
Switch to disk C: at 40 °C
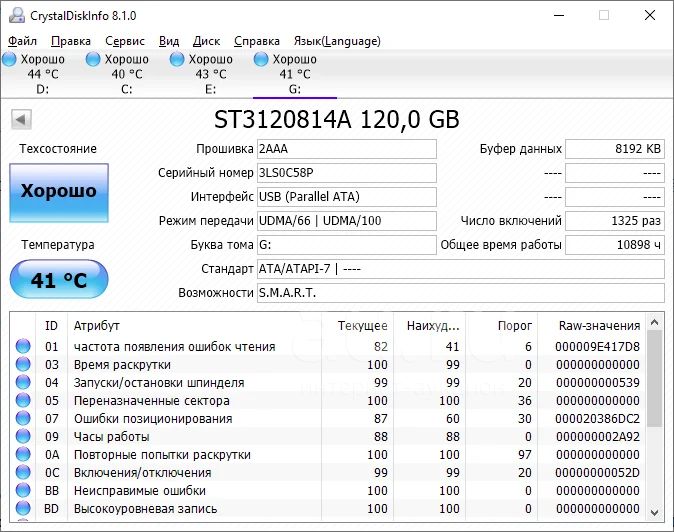[126, 74]
